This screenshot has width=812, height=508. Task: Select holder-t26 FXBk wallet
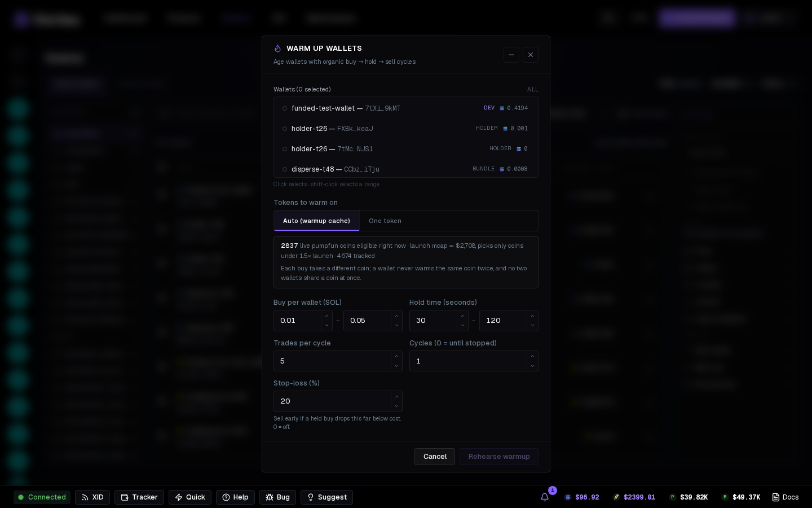click(406, 129)
